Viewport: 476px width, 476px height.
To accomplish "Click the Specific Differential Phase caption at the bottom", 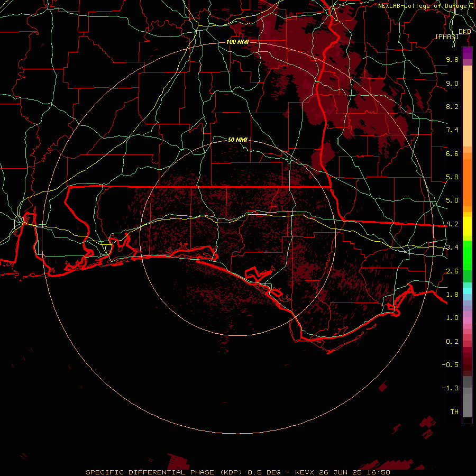I will pyautogui.click(x=237, y=472).
